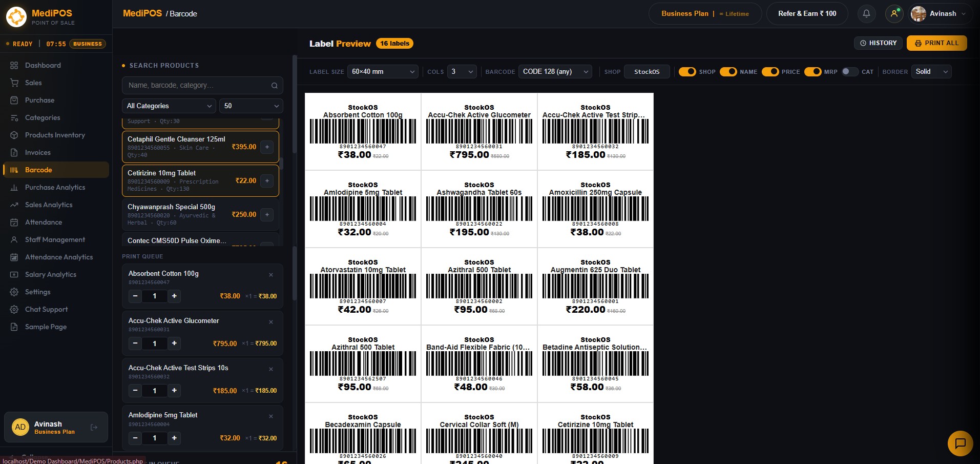Toggle SHOP name display on labels
Viewport: 980px width, 464px height.
687,72
